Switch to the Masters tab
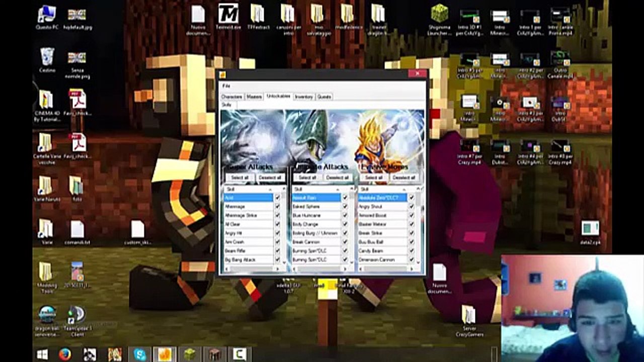 pyautogui.click(x=254, y=97)
